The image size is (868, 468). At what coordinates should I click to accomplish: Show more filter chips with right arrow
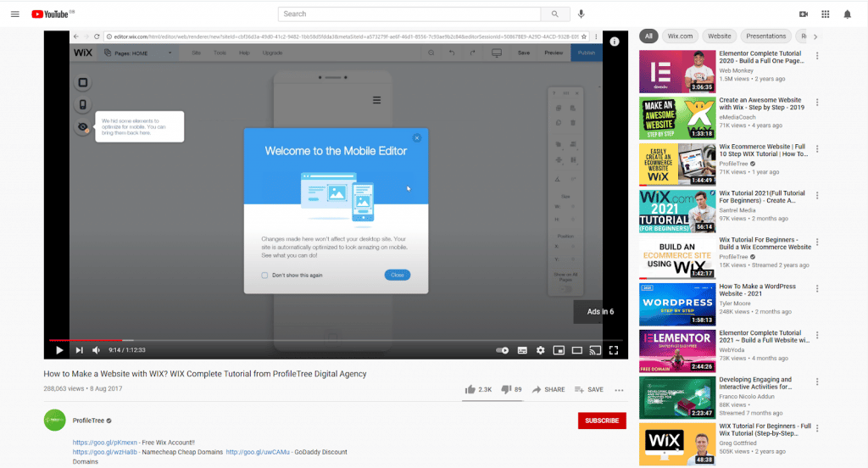coord(815,36)
